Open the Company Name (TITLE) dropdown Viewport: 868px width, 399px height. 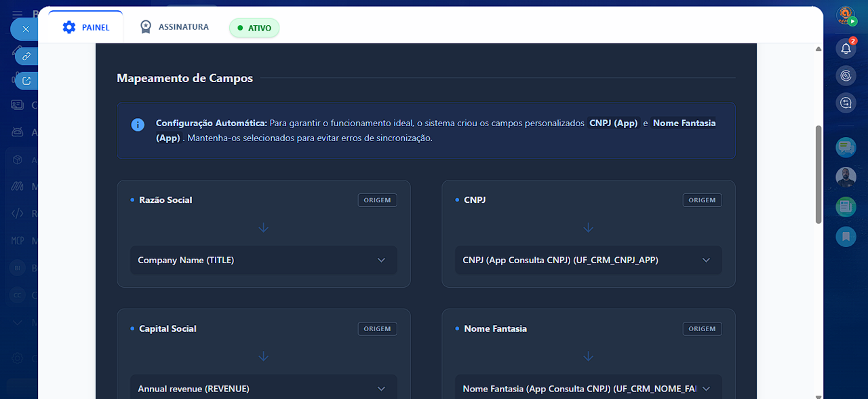(263, 260)
